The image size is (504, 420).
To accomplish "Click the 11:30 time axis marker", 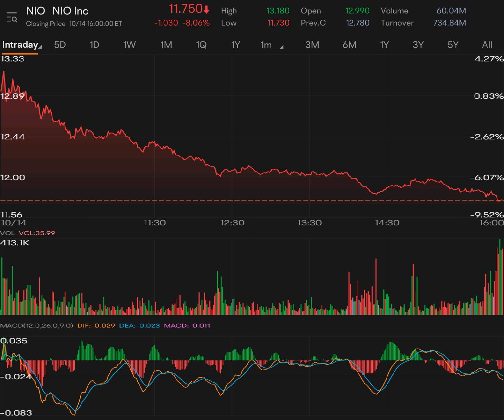I will (155, 223).
